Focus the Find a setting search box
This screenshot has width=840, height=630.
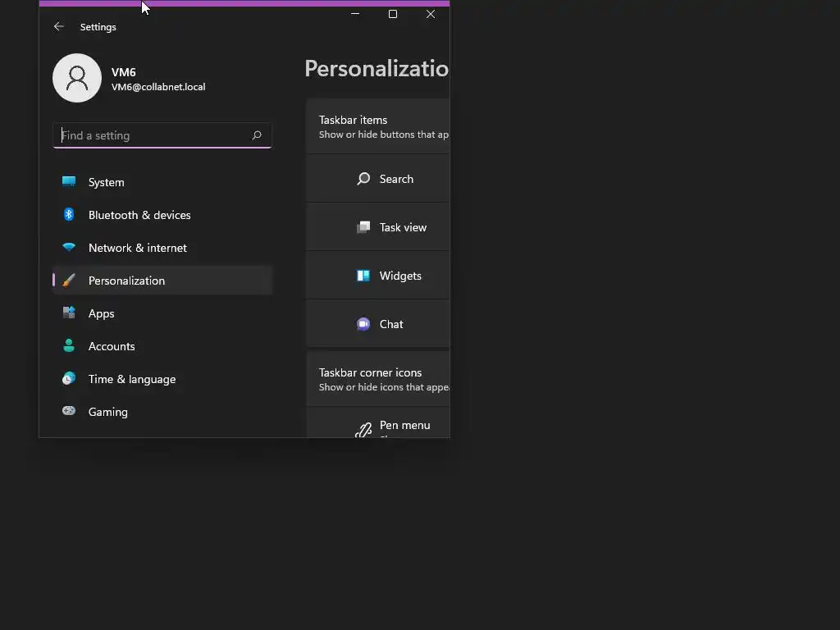click(x=152, y=135)
